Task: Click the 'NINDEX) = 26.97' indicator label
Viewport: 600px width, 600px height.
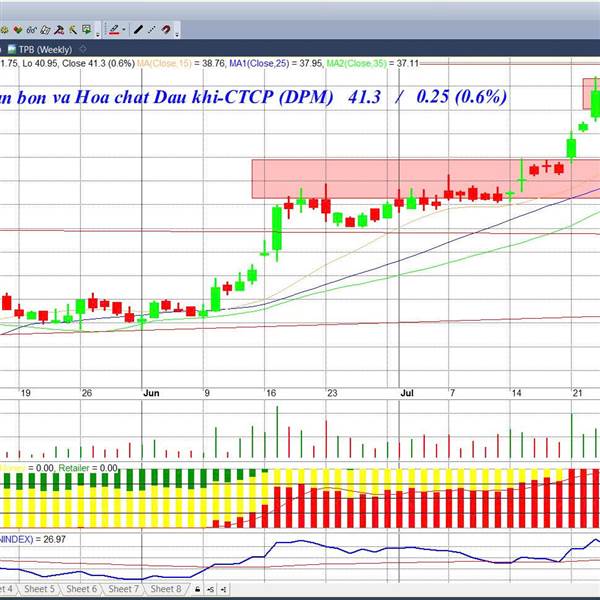Action: 33,539
